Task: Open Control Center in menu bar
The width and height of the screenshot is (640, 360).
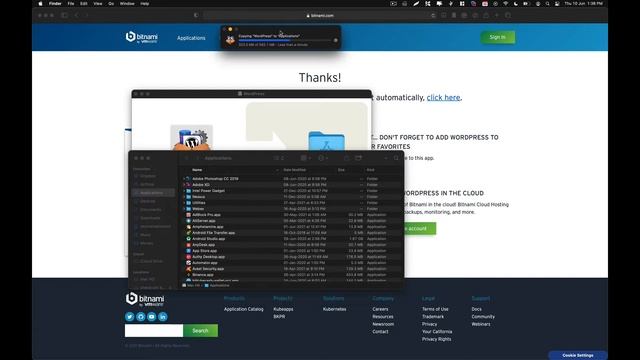Action: click(557, 4)
